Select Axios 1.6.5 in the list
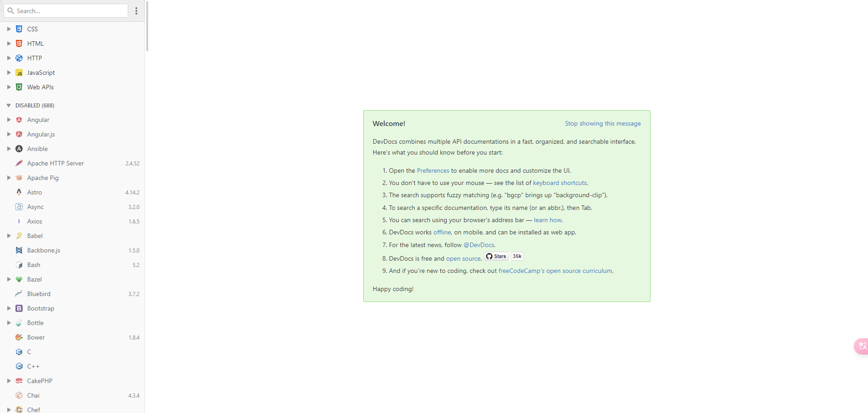868x413 pixels. [x=72, y=221]
